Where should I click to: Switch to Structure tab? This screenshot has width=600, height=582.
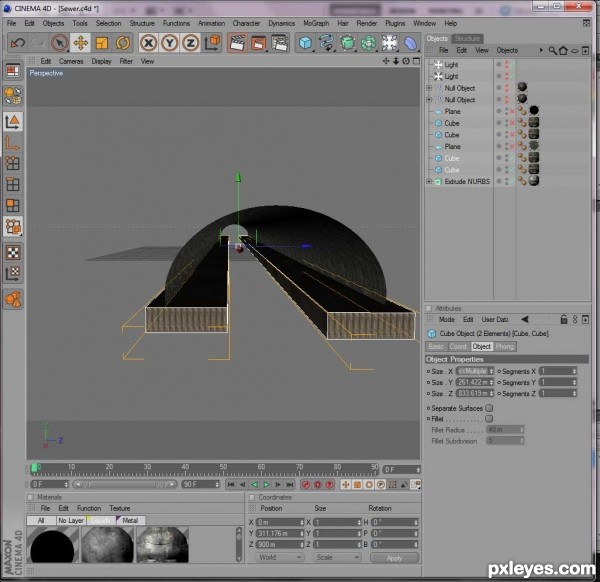click(x=467, y=39)
